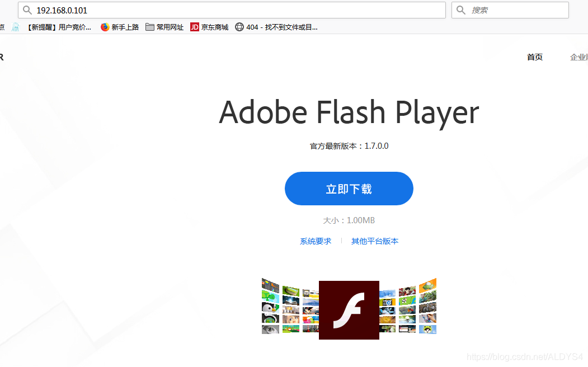Click the address bar magnifier icon
Viewport: 588px width, 367px height.
point(27,10)
